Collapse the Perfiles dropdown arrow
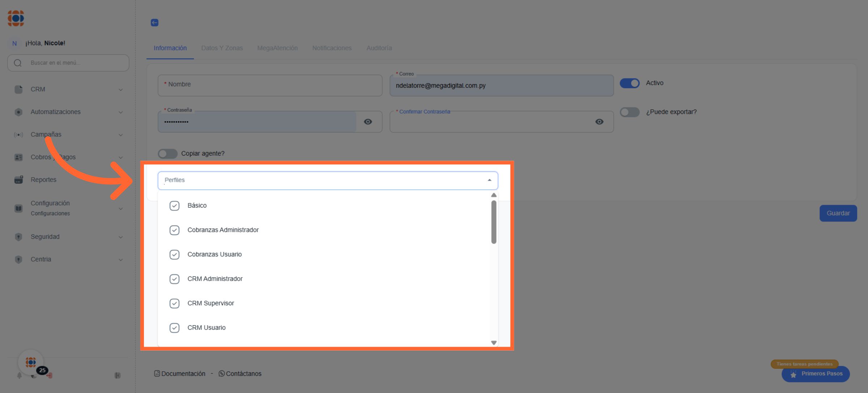Viewport: 868px width, 393px height. [x=489, y=180]
